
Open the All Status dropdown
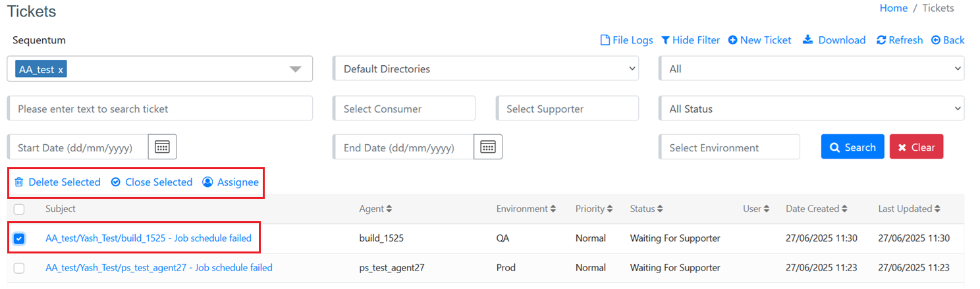click(811, 109)
